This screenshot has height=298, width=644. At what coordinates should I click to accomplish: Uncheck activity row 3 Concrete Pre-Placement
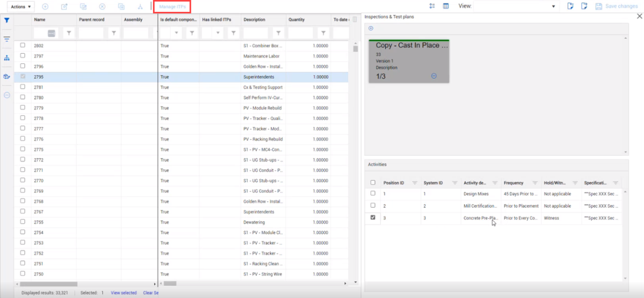(373, 218)
